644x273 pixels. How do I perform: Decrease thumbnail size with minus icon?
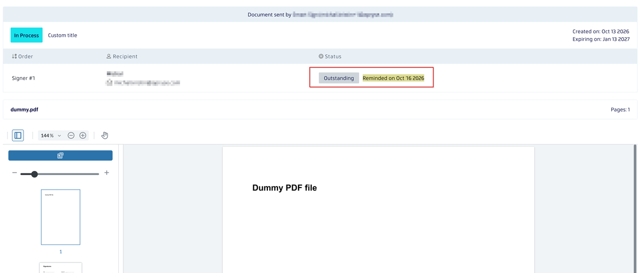15,173
